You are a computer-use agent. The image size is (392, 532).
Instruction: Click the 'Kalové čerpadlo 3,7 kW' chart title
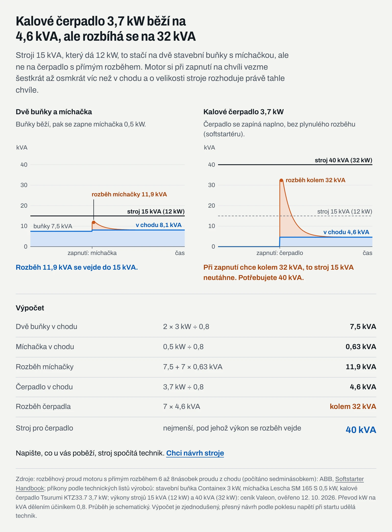point(244,112)
